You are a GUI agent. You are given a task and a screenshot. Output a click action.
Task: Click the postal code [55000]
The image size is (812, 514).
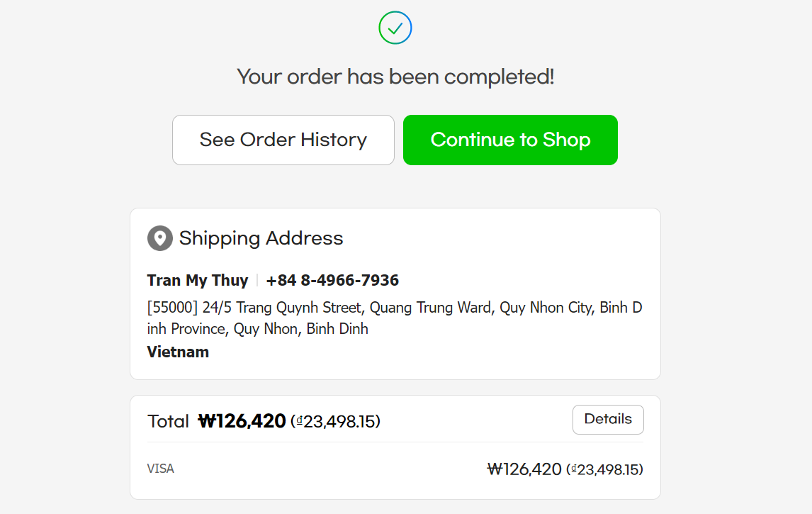(x=172, y=308)
